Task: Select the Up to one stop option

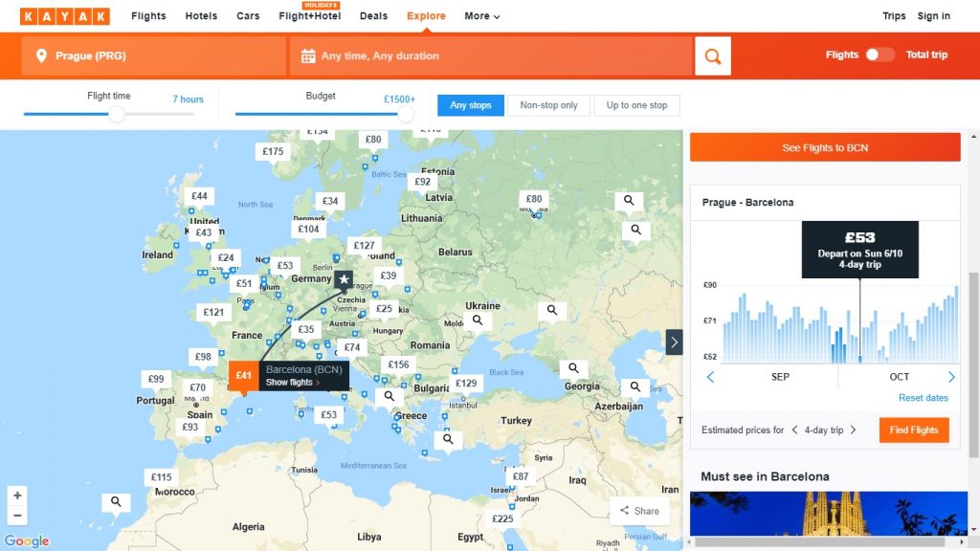Action: point(636,105)
